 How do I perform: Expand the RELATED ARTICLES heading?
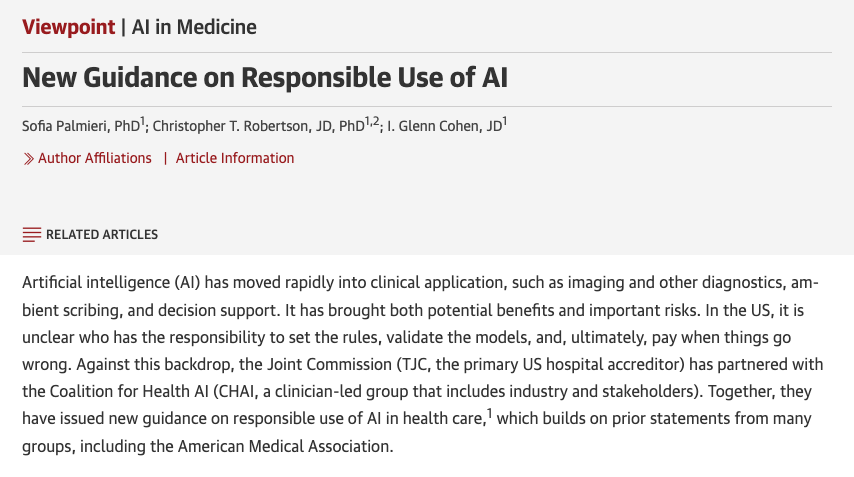[x=102, y=235]
